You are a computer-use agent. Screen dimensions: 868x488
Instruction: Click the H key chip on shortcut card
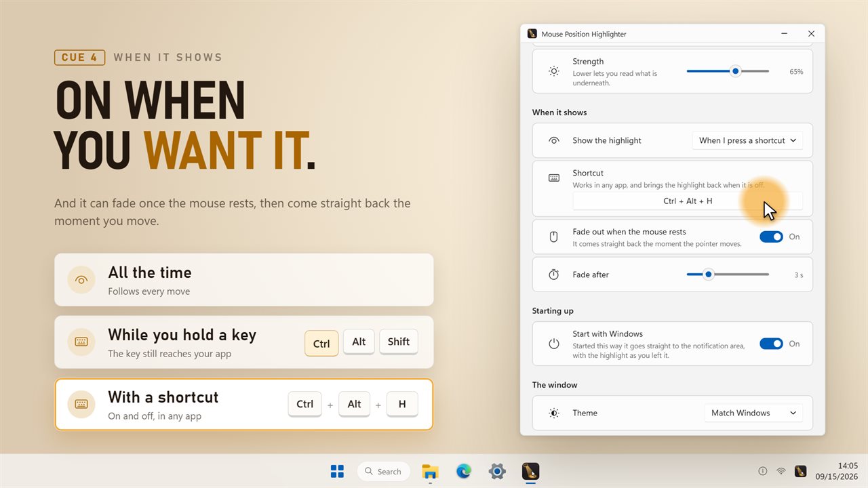pos(402,405)
